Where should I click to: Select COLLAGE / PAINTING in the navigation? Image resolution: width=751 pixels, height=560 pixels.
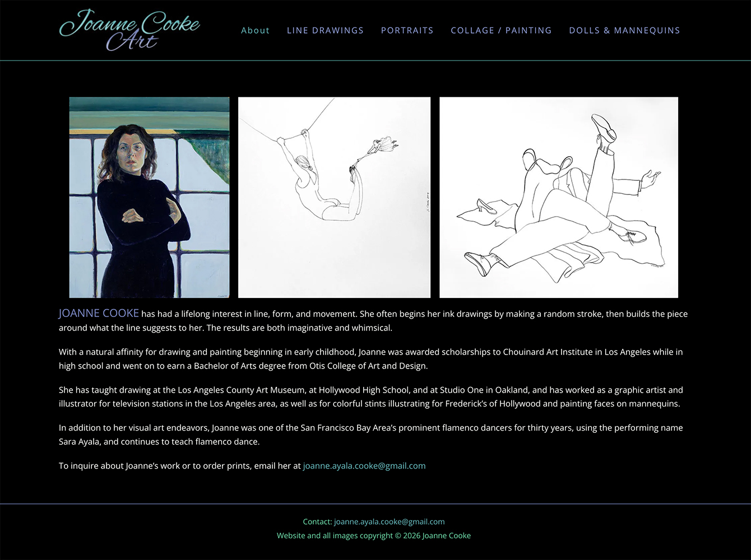pyautogui.click(x=501, y=30)
